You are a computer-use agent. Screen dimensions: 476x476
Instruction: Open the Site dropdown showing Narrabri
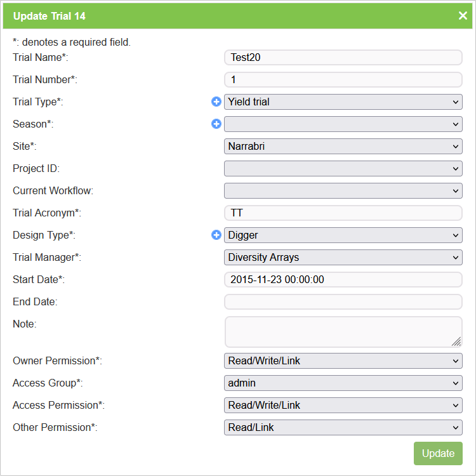[x=343, y=146]
